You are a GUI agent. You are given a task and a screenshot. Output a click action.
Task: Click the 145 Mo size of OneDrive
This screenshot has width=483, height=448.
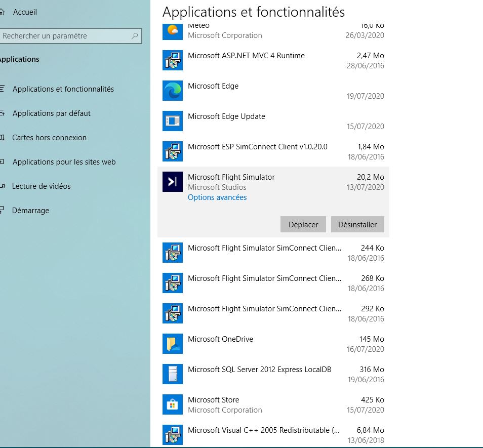[372, 339]
